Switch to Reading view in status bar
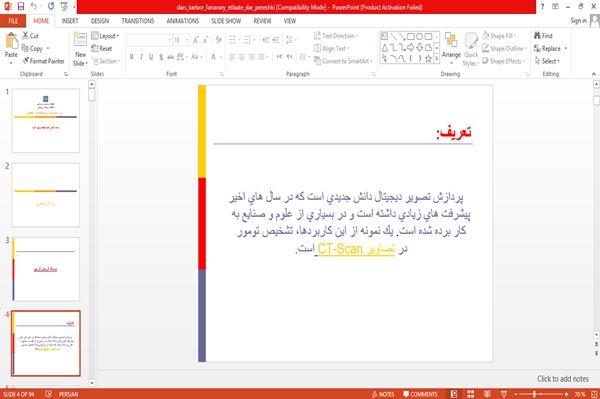 (487, 394)
